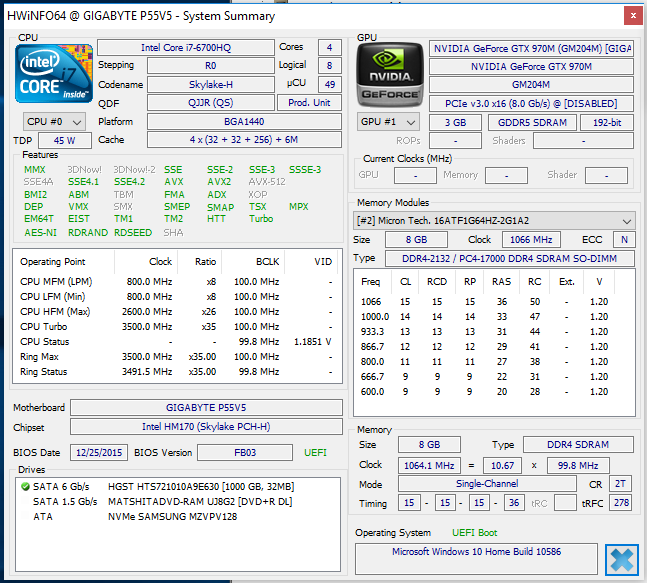Click the BIOS date 12/25/2015 field
Screen dimensions: 647x583
[x=99, y=453]
